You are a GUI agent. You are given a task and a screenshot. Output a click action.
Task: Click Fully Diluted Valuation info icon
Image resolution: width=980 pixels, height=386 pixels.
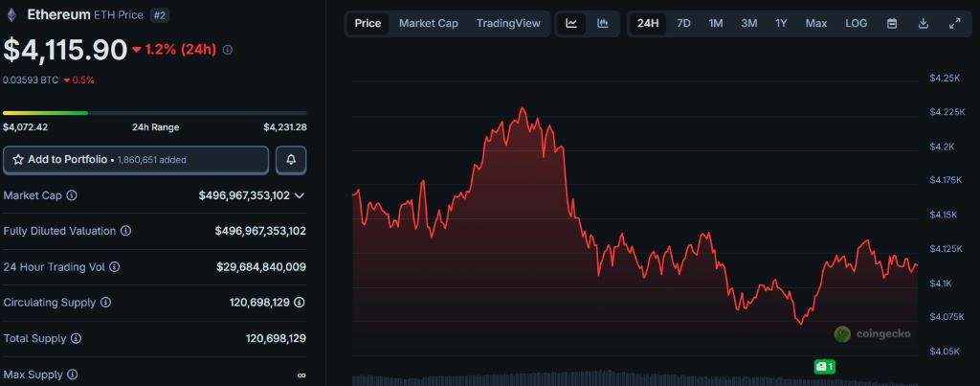pyautogui.click(x=126, y=231)
